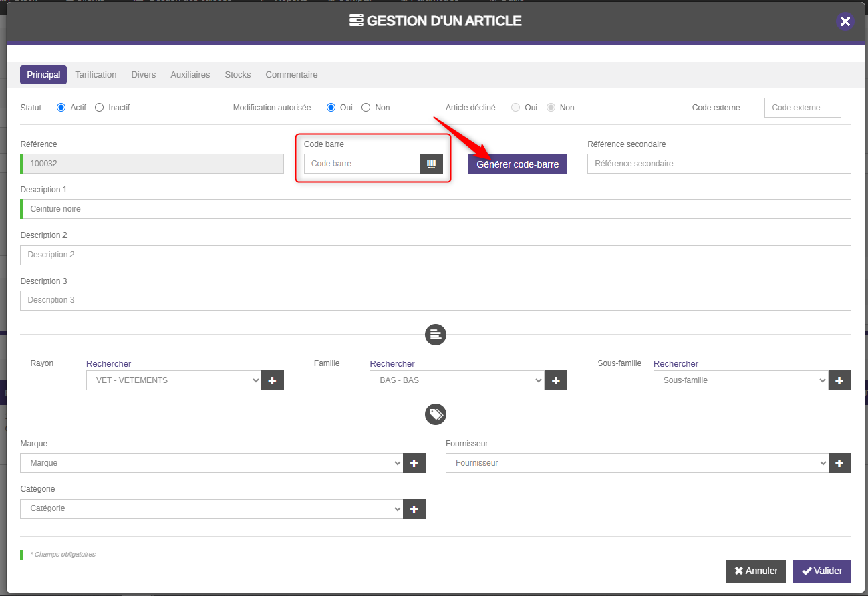The image size is (868, 596).
Task: Open the Stocks tab
Action: [237, 75]
